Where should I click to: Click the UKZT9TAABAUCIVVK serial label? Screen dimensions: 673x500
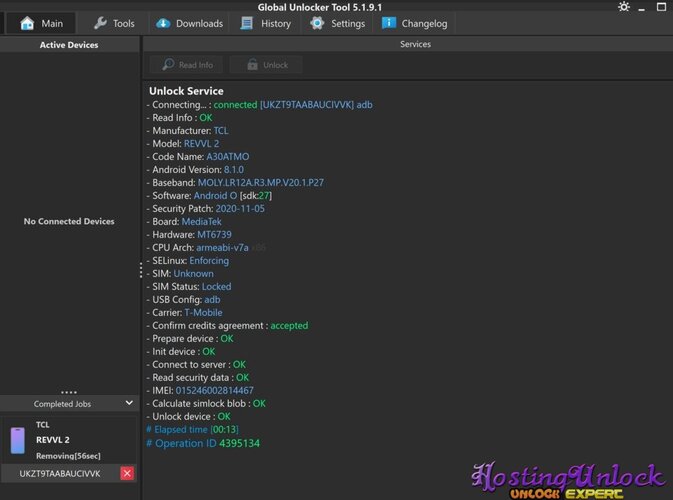(x=60, y=473)
